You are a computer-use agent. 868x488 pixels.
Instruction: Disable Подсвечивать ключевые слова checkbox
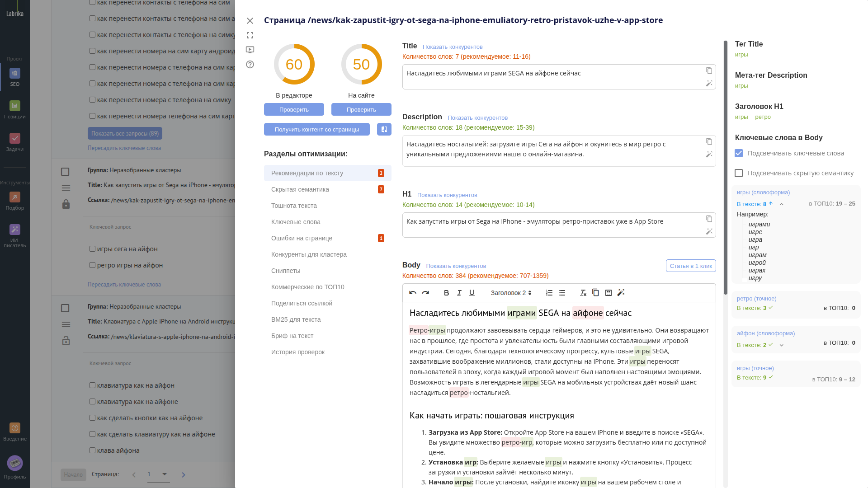[739, 153]
